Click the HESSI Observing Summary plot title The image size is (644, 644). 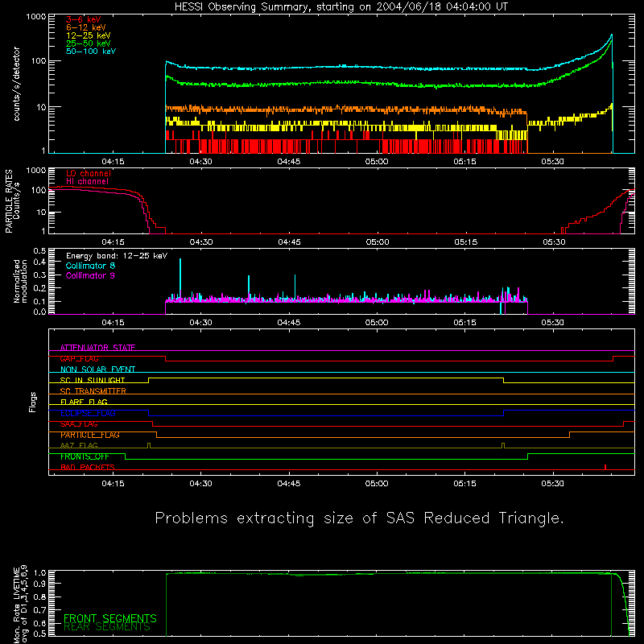[x=341, y=7]
